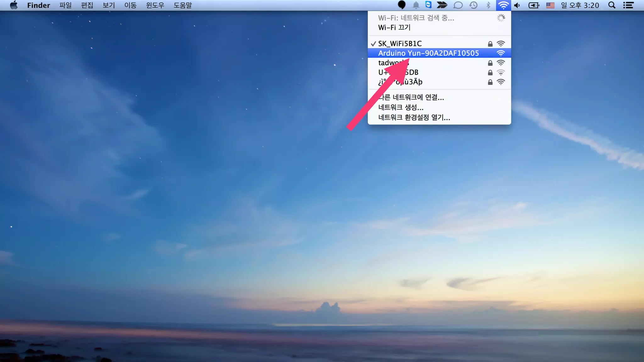Open Notification Center list icon
The width and height of the screenshot is (644, 362).
click(628, 5)
